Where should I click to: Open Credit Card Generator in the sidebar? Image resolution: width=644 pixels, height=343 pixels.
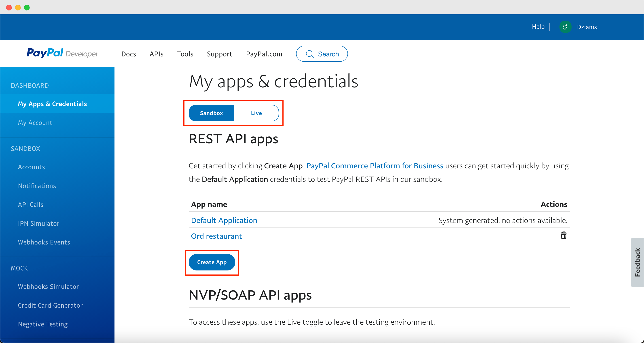pyautogui.click(x=50, y=305)
